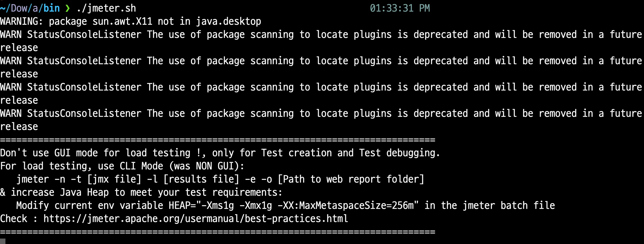
Task: Click the 01:33:31 PM timestamp
Action: point(400,8)
